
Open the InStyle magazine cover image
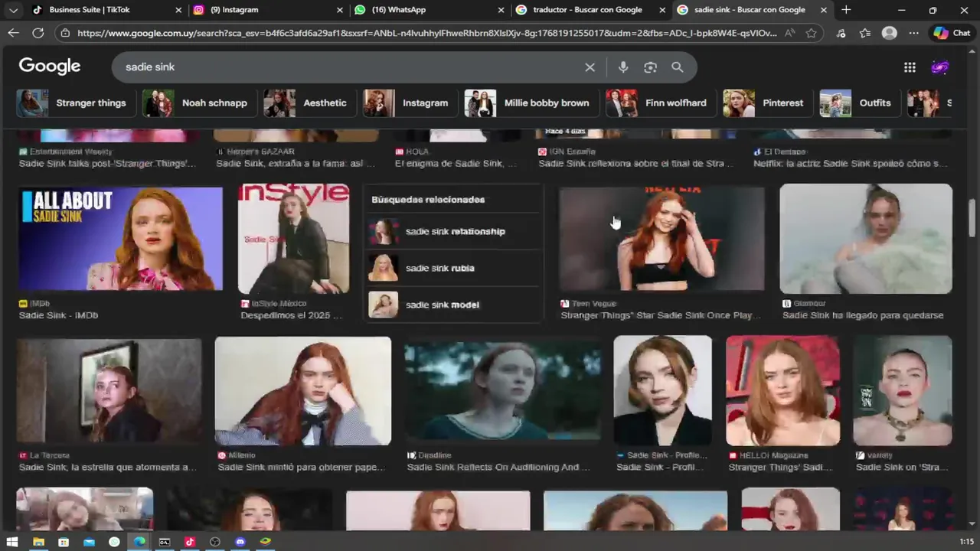coord(293,239)
